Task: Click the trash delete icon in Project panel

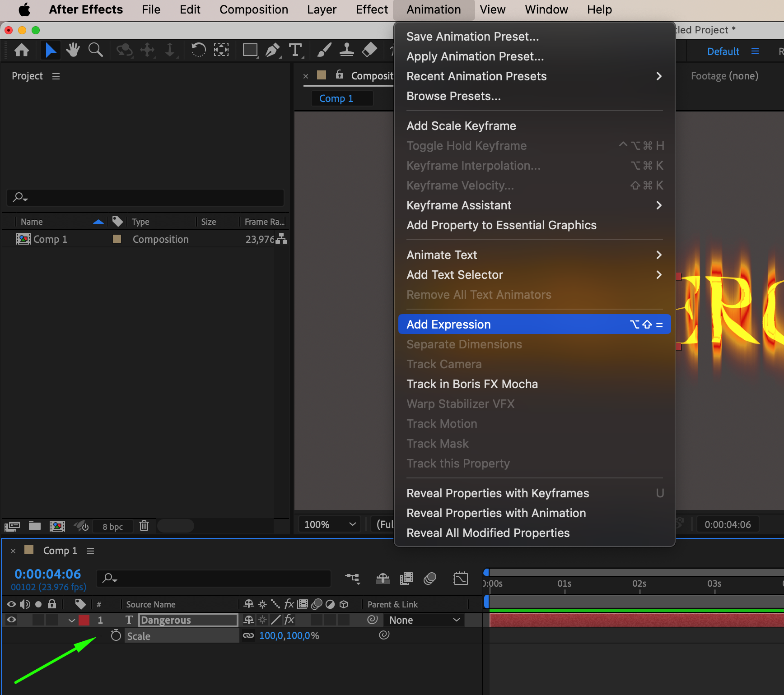Action: pos(144,526)
